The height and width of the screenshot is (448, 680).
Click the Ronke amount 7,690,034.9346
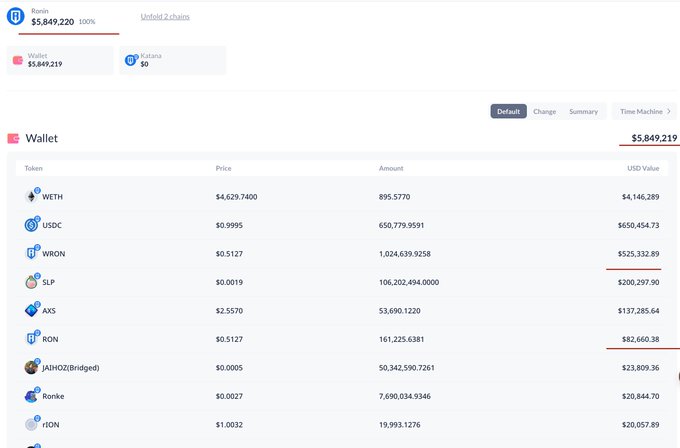coord(405,396)
